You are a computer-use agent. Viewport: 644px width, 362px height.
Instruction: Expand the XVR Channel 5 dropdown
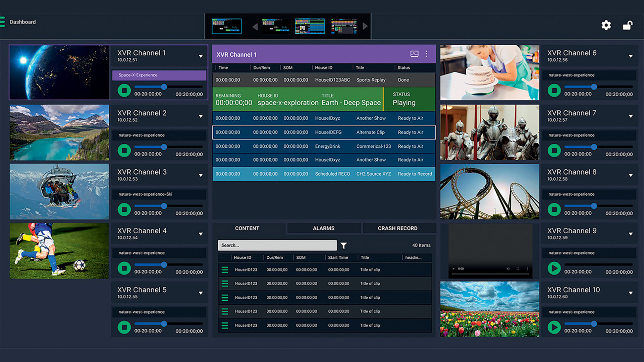coord(201,293)
